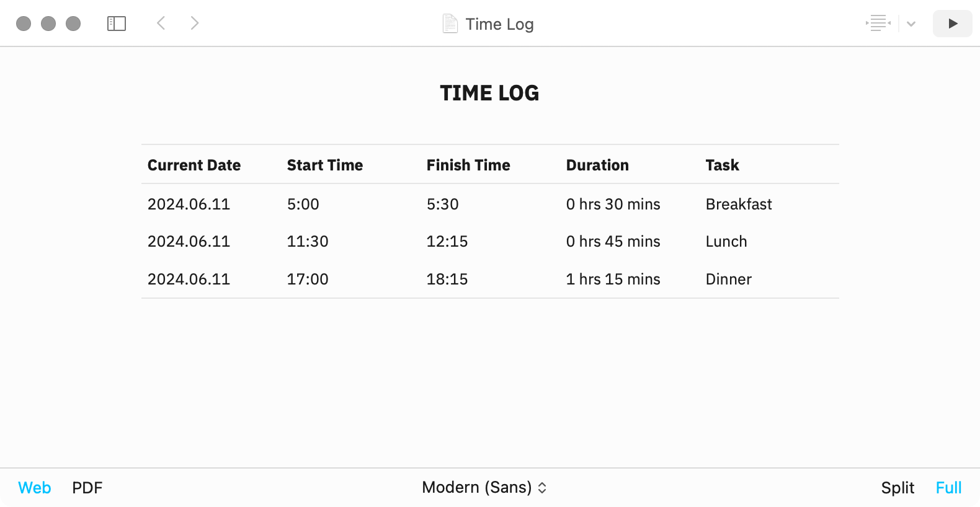Click the TIME LOG heading
Image resolution: width=980 pixels, height=507 pixels.
[x=489, y=93]
